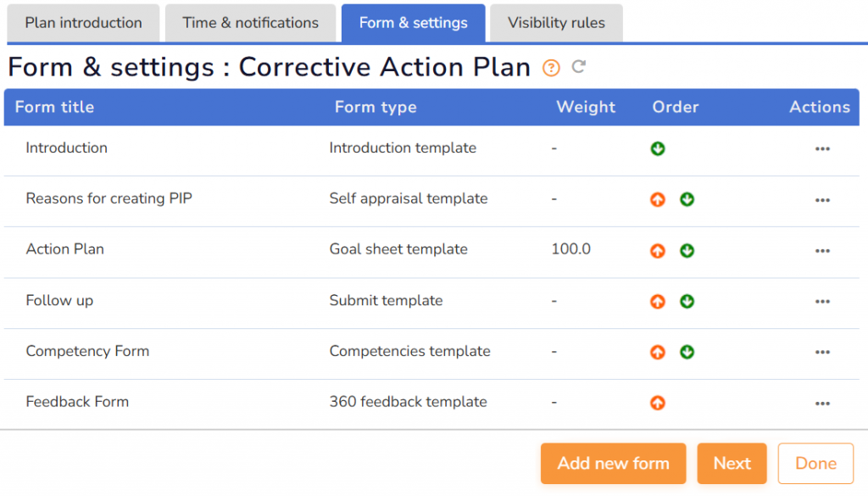868x496 pixels.
Task: Move Reasons for creating PIP up
Action: tap(658, 199)
